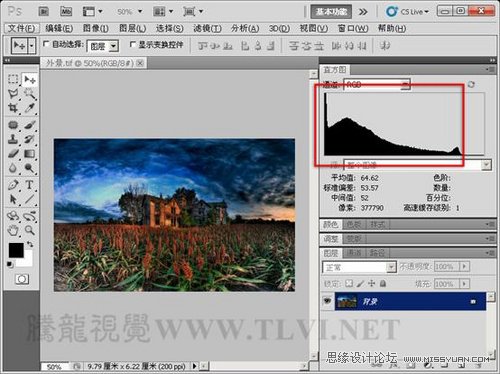
Task: Open the 文件(F) menu
Action: click(x=21, y=28)
